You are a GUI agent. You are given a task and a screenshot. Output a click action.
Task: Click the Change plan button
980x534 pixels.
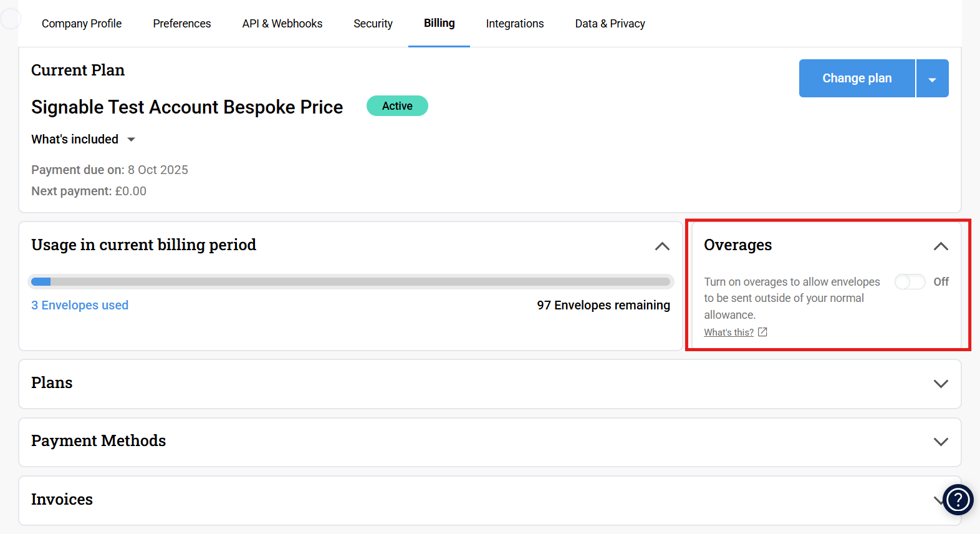click(857, 78)
